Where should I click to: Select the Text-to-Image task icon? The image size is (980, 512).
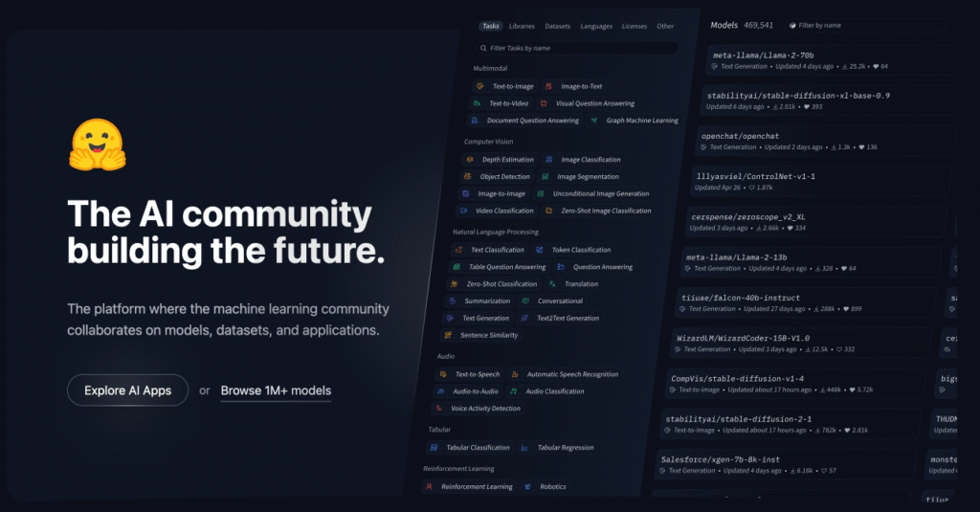click(479, 86)
